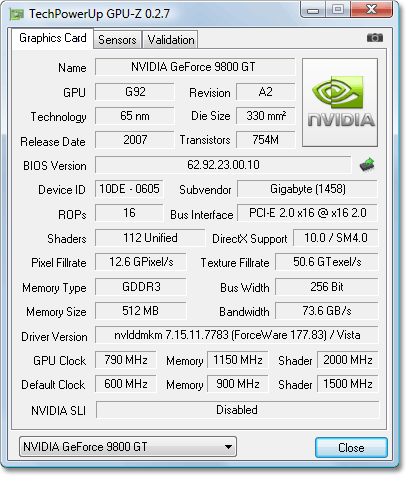410x478 pixels.
Task: Click the 'Driver Version' label
Action: [x=54, y=337]
